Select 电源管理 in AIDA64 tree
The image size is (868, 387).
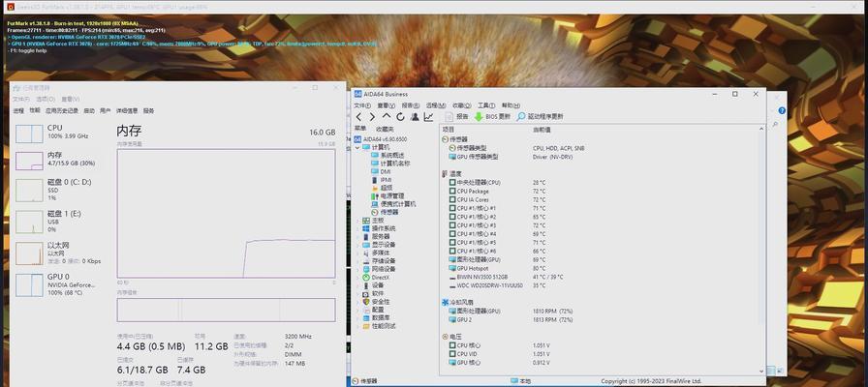tap(387, 195)
